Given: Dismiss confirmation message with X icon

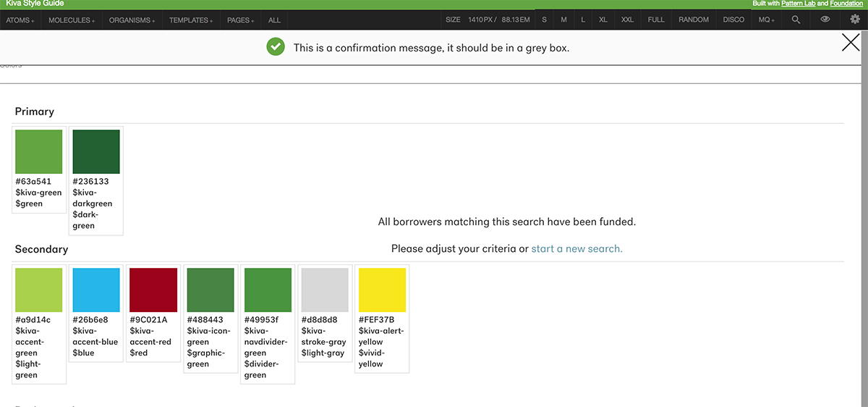Looking at the screenshot, I should 851,43.
